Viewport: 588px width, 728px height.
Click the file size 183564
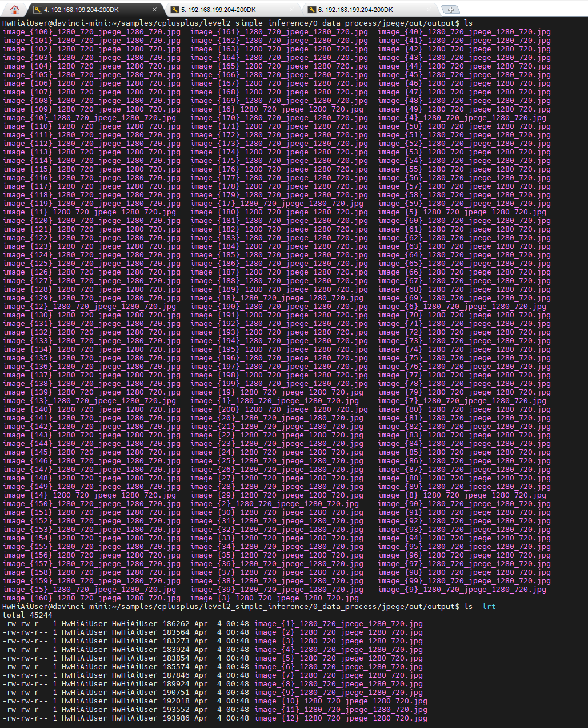tap(176, 632)
